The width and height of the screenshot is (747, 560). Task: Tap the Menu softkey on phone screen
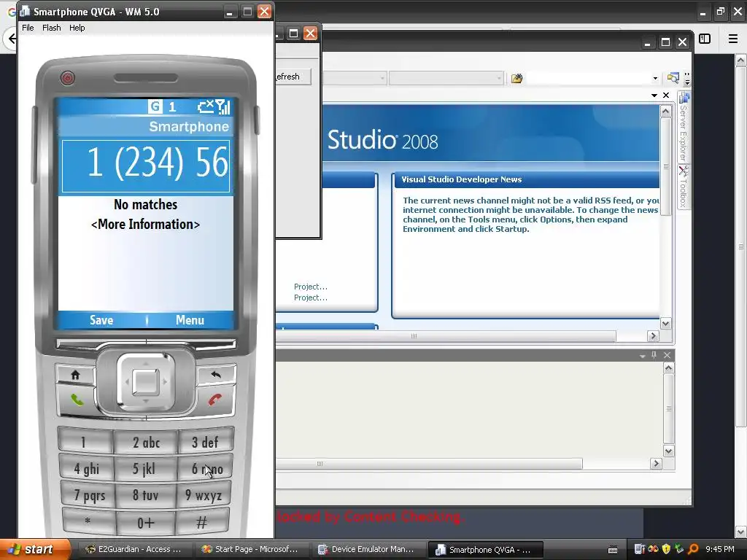tap(190, 320)
